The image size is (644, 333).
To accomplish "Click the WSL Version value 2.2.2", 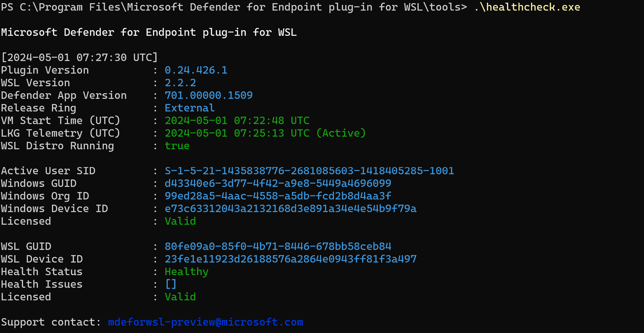I will click(180, 83).
